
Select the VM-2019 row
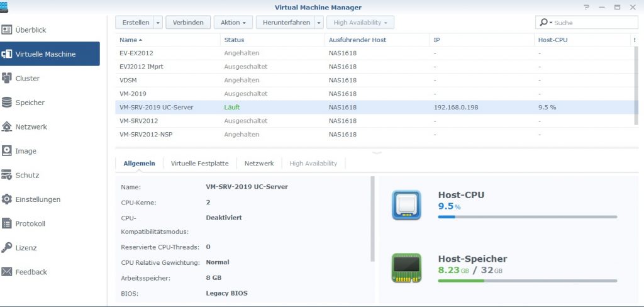[x=375, y=94]
